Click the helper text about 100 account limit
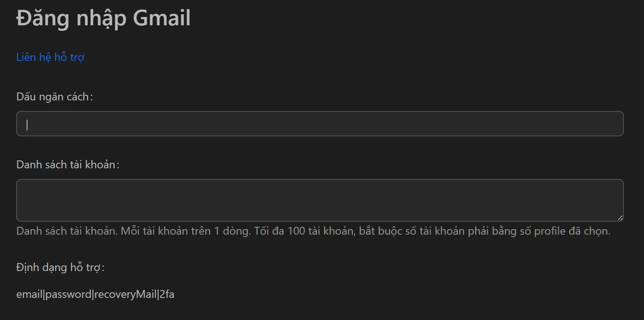 coord(313,231)
